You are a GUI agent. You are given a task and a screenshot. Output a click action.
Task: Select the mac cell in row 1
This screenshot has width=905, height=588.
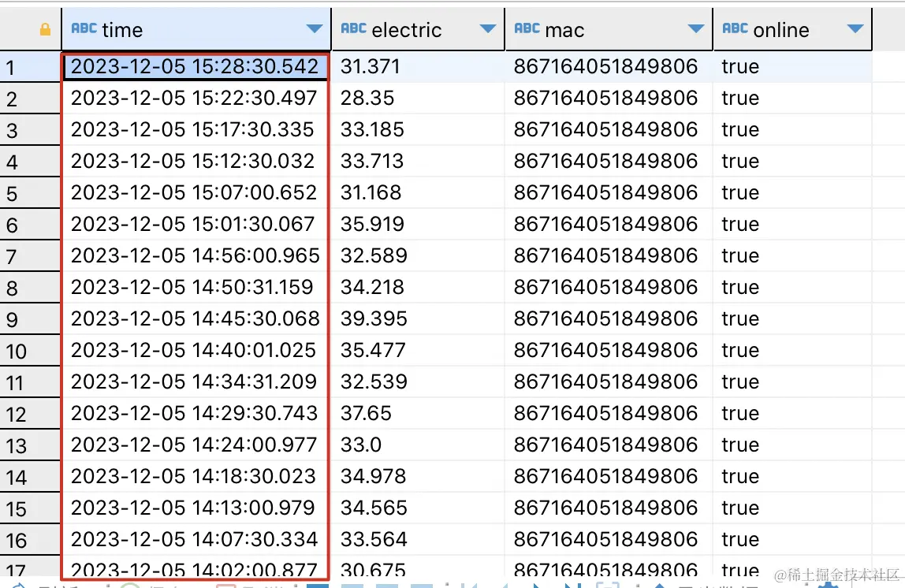[x=609, y=66]
